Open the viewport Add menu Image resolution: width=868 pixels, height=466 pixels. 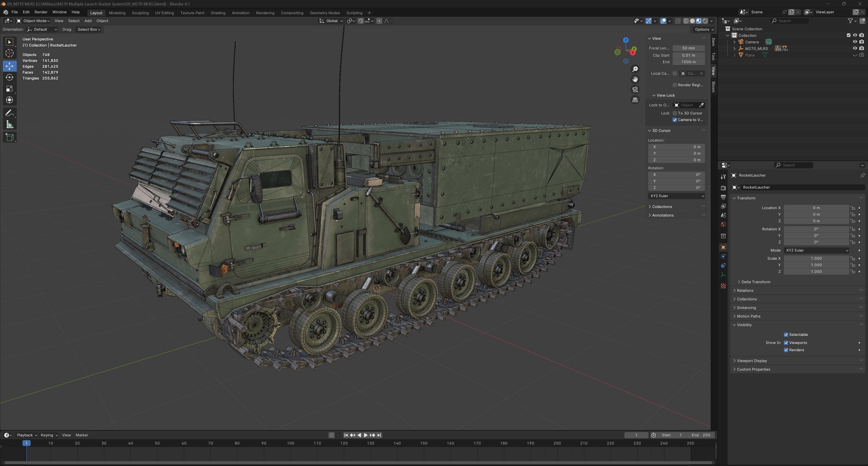(88, 21)
